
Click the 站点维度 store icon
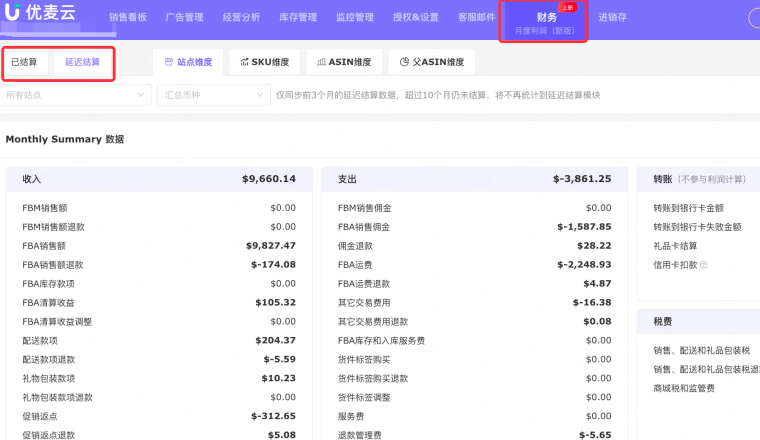(x=169, y=62)
